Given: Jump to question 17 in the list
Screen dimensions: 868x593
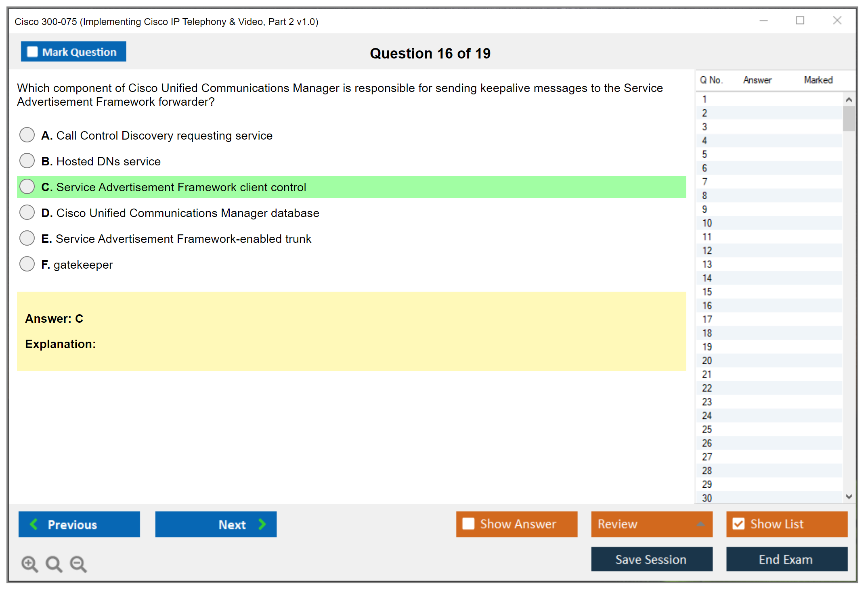Looking at the screenshot, I should click(x=707, y=319).
